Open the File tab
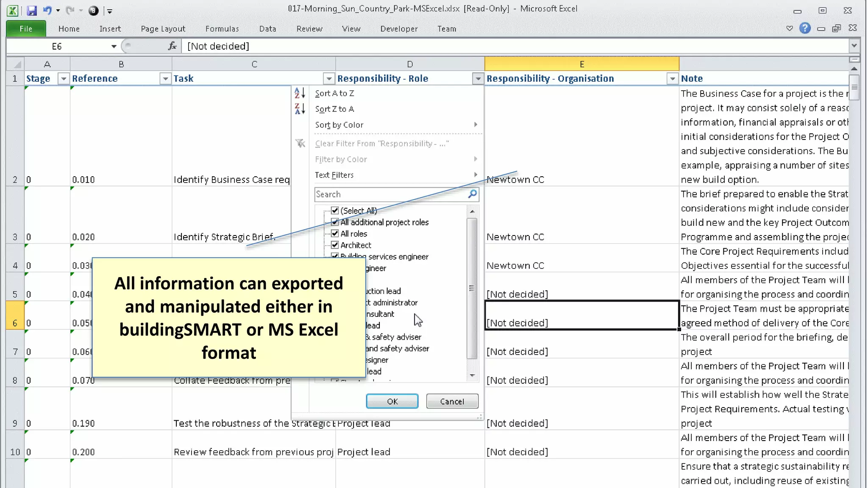This screenshot has height=488, width=868. pyautogui.click(x=26, y=28)
